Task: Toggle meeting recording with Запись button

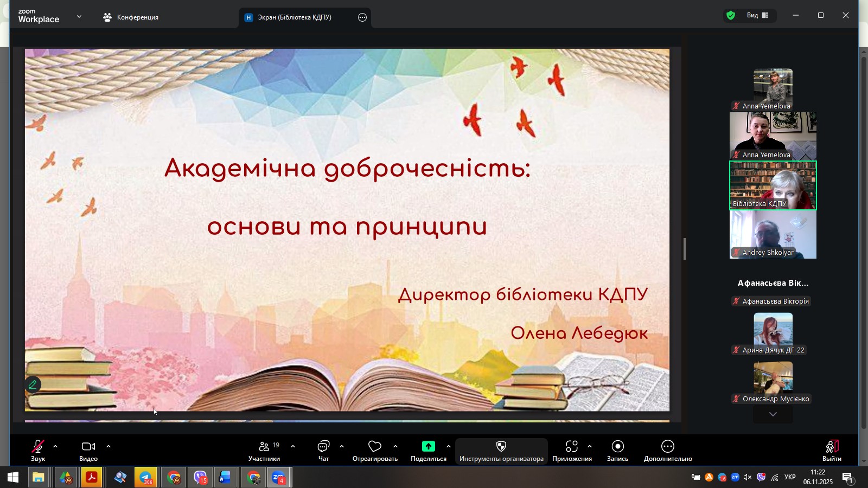Action: (x=617, y=450)
